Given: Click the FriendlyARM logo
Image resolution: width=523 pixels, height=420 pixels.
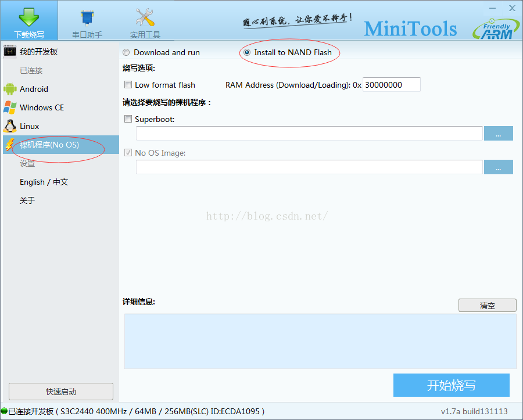Looking at the screenshot, I should point(496,29).
